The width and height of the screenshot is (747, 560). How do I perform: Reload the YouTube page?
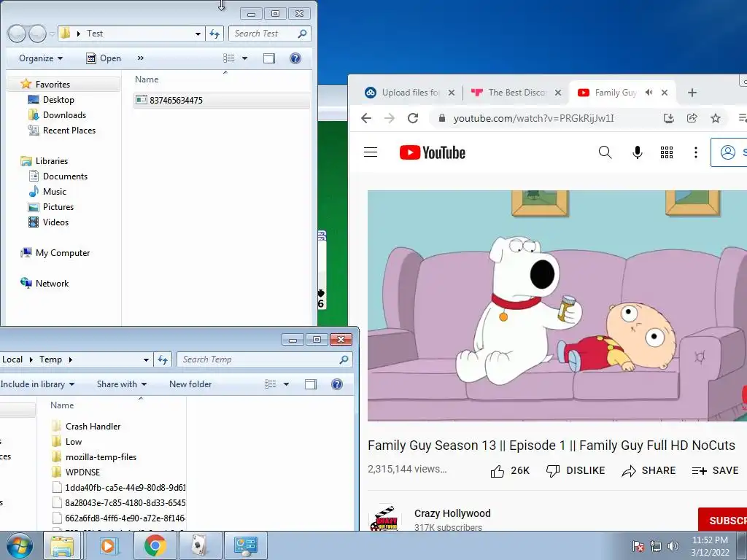(413, 118)
